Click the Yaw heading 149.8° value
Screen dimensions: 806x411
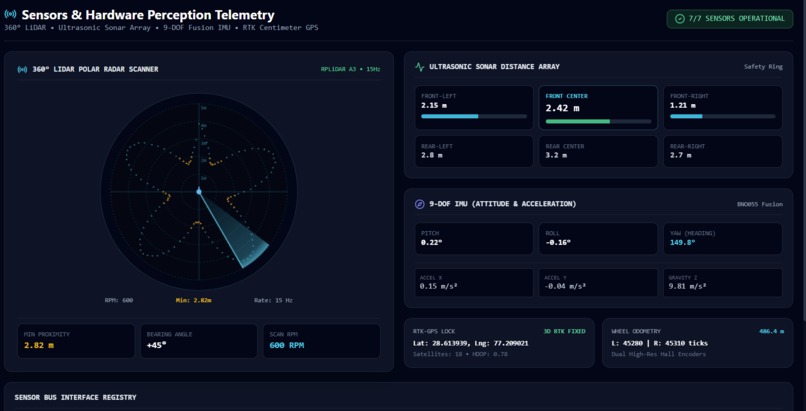click(x=682, y=242)
